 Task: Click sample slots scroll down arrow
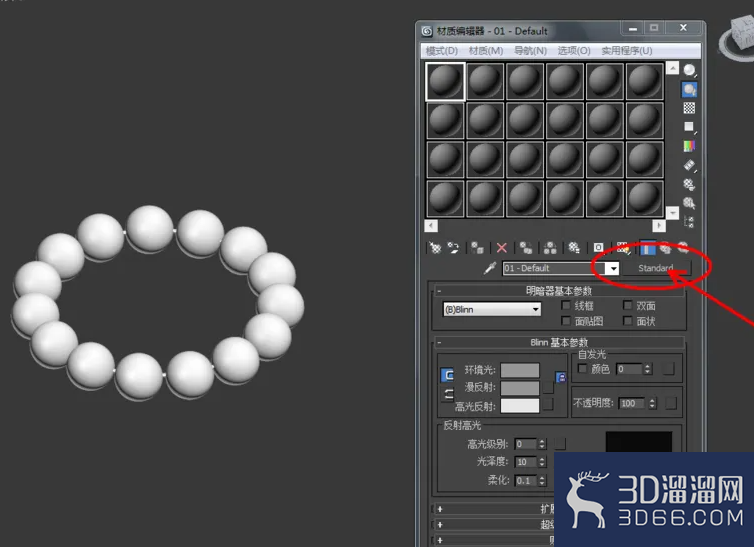coord(672,212)
